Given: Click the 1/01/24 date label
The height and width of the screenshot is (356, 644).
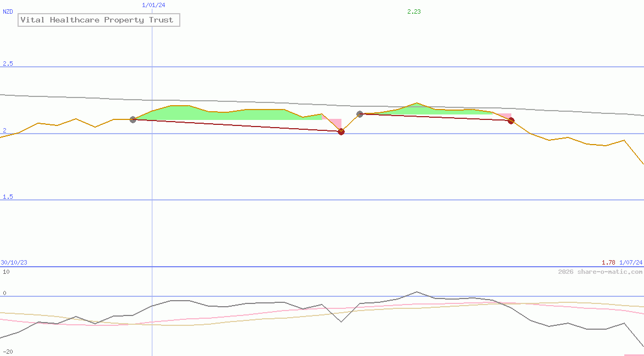Looking at the screenshot, I should 153,5.
